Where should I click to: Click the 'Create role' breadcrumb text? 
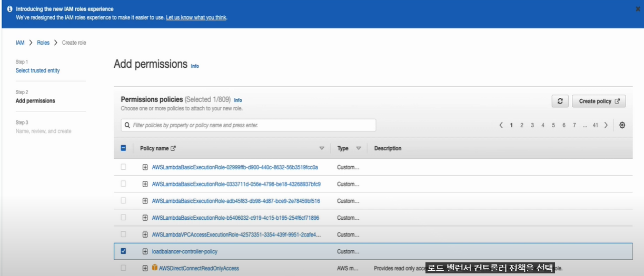pos(74,43)
